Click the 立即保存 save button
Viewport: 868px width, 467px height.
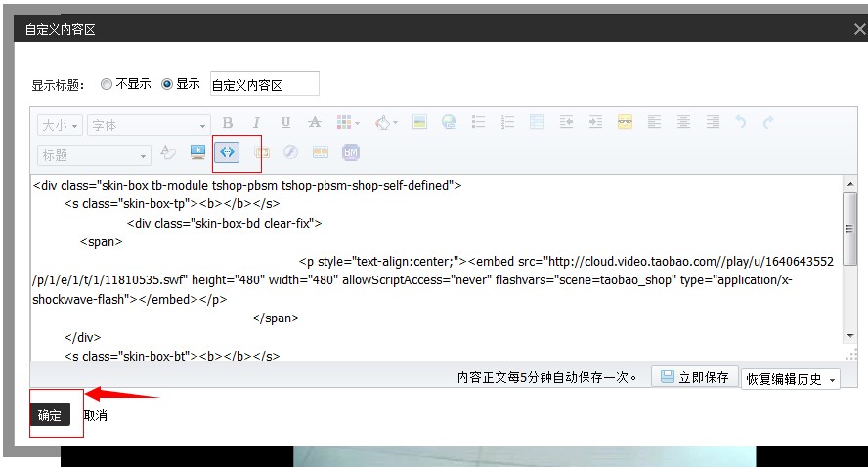[694, 377]
